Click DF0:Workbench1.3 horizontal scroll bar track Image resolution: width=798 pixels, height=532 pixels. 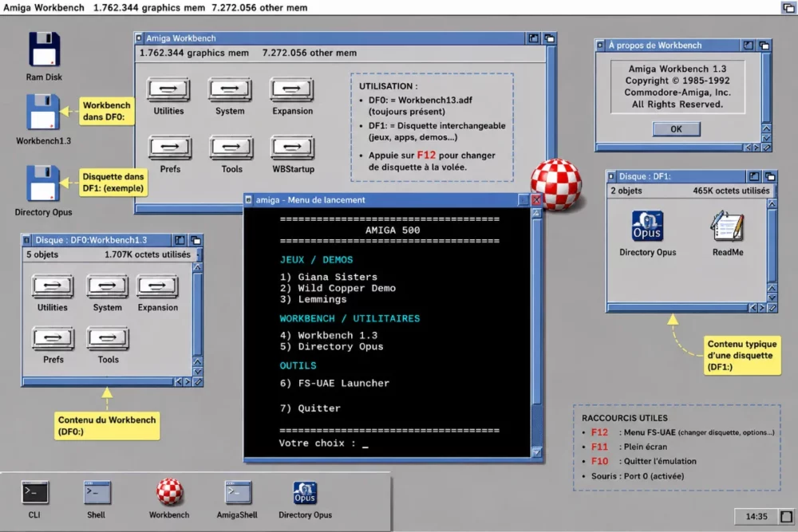pos(98,381)
